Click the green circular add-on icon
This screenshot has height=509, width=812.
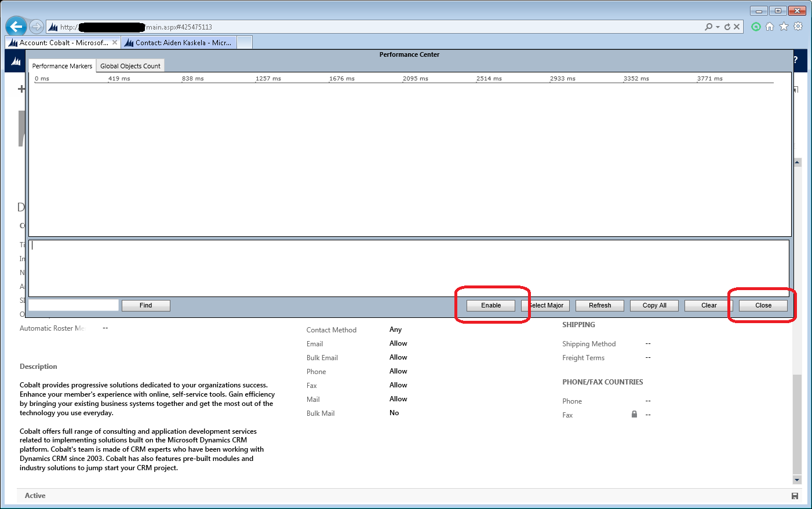(x=756, y=27)
